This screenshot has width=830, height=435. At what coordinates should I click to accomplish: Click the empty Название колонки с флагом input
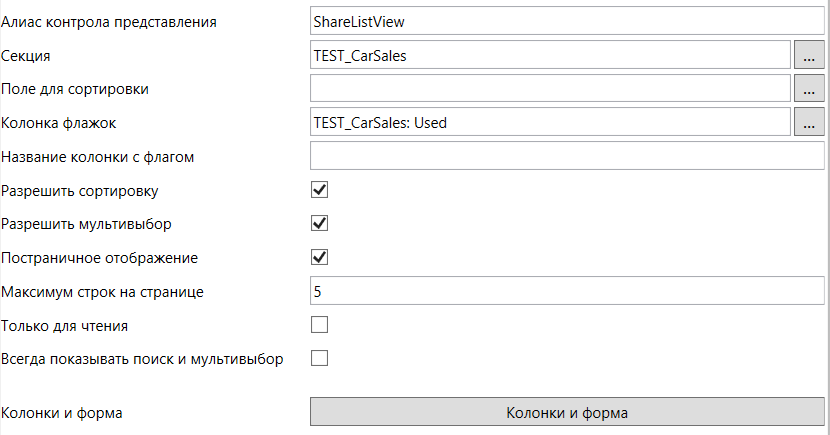point(566,156)
